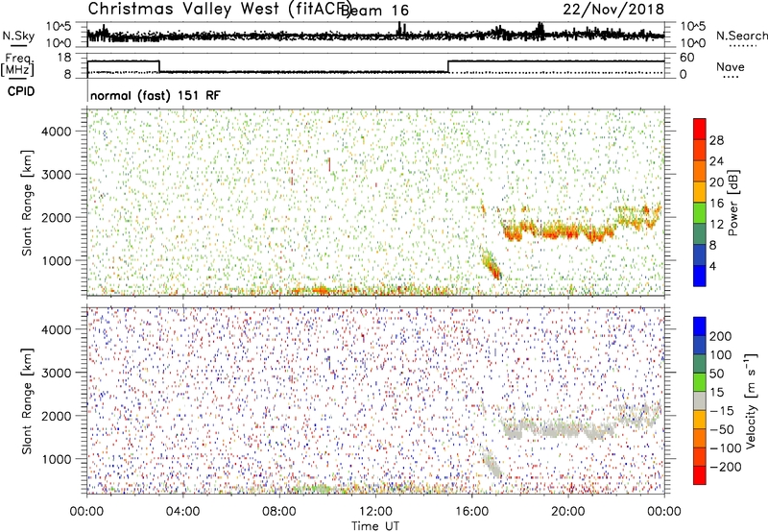Click the 'Time UT' axis label
Viewport: 768px width, 532px height.
tap(375, 525)
